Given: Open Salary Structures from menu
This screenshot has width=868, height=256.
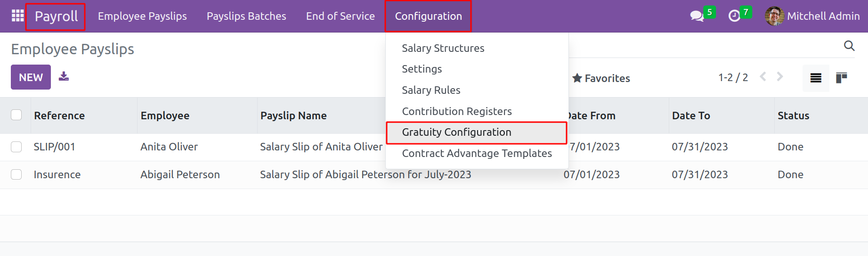Looking at the screenshot, I should click(x=443, y=48).
